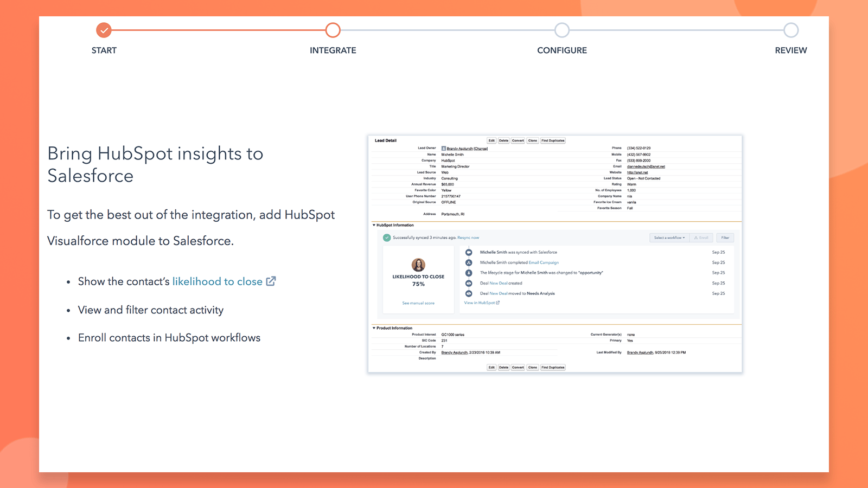Click the timeline icon beside lifecycle stage event
Viewport: 868px width, 488px height.
click(469, 273)
